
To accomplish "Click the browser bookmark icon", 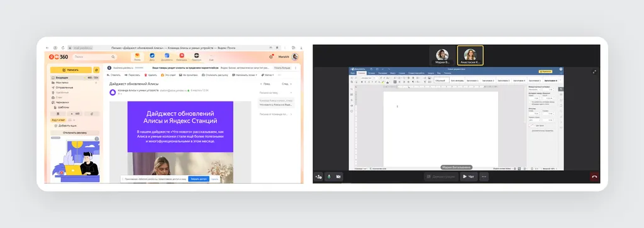I will 277,48.
